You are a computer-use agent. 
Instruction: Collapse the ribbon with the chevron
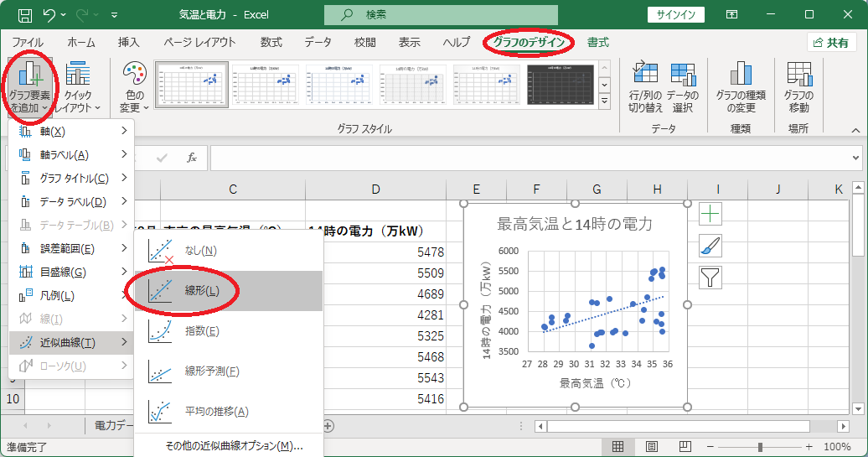855,130
